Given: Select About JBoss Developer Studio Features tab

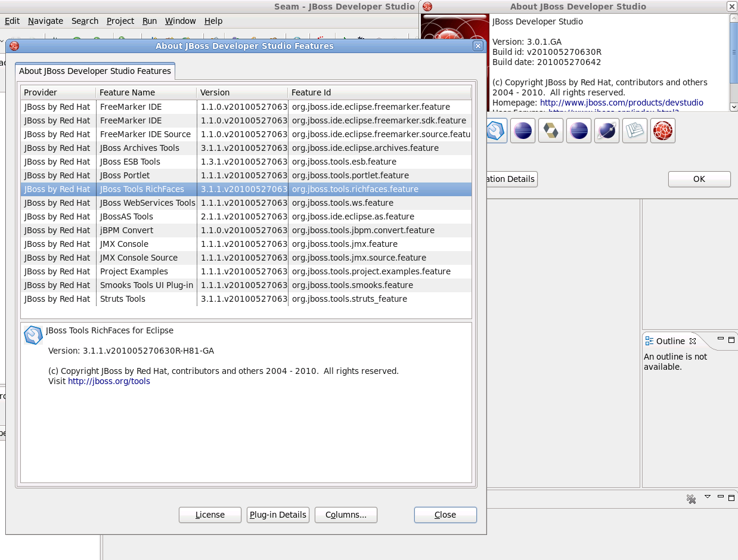Looking at the screenshot, I should 95,71.
